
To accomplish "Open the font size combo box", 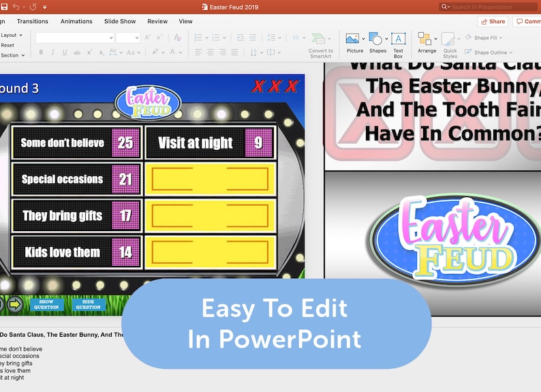I will [x=127, y=37].
